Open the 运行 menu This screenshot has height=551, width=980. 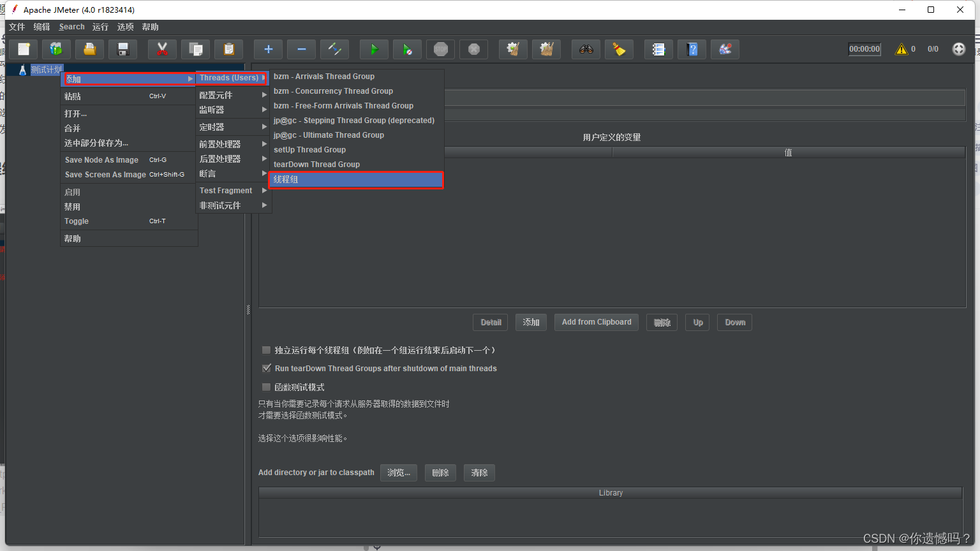click(100, 27)
